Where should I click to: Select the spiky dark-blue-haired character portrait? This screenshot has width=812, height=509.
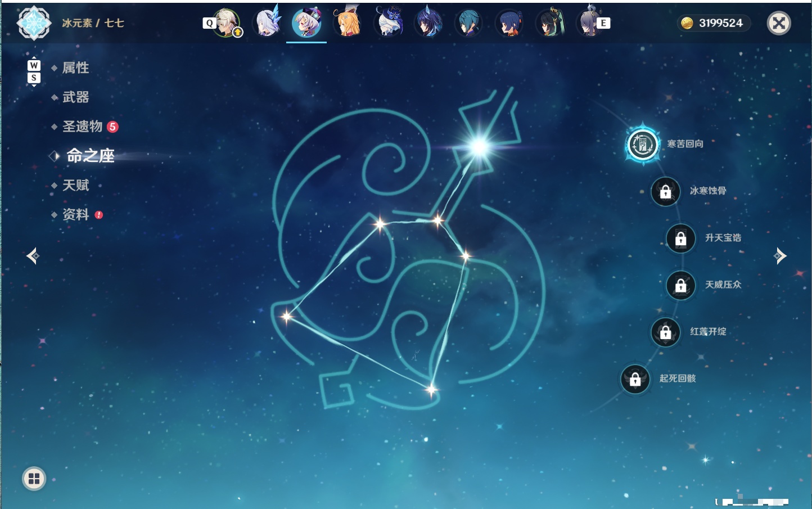(x=428, y=22)
